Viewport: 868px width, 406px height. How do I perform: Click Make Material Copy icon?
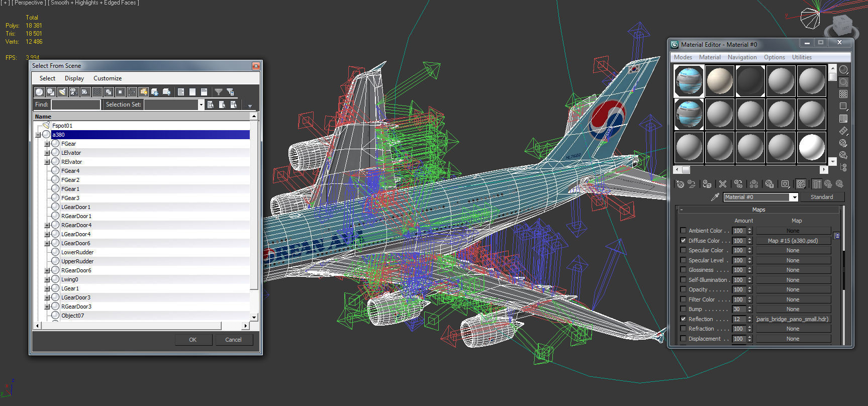coord(738,184)
